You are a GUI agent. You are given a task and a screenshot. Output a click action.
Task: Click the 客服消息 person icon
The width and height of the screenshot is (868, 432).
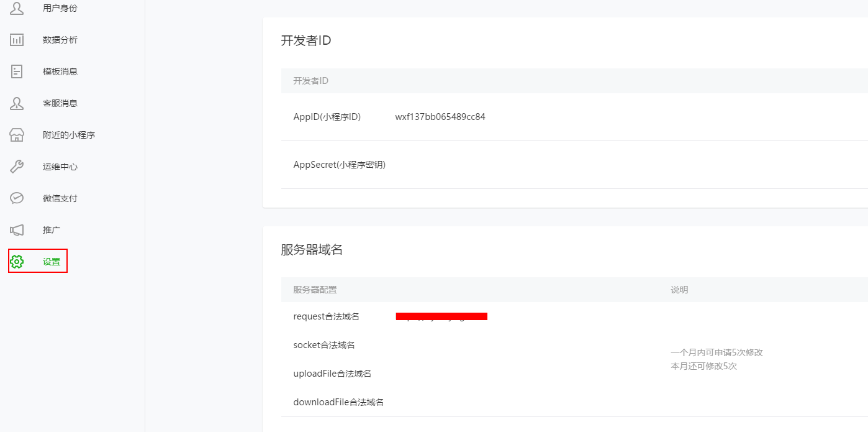[17, 103]
